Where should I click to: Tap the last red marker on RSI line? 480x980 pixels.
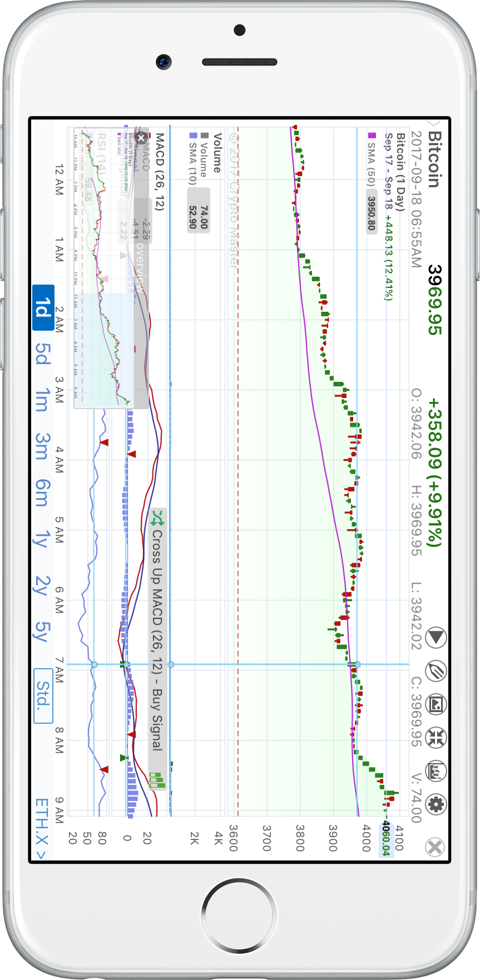(104, 769)
